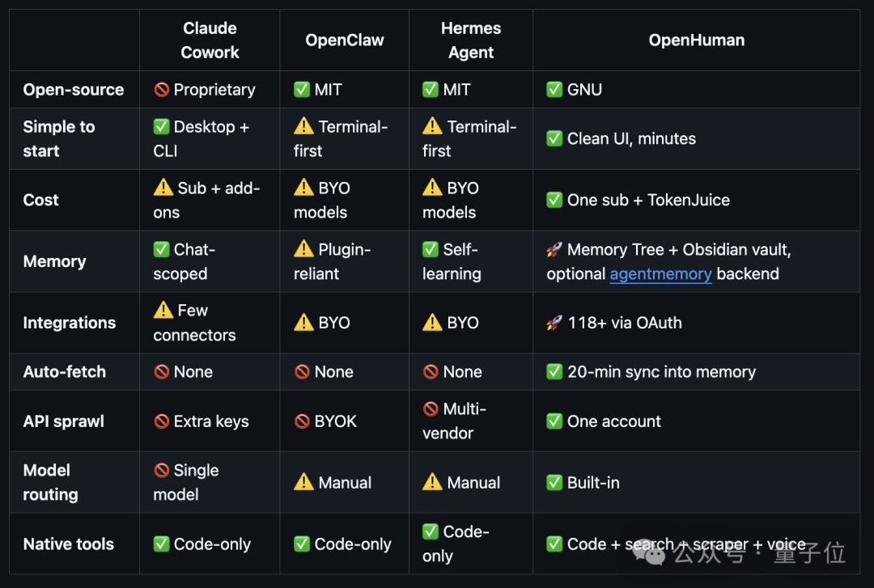The height and width of the screenshot is (588, 874).
Task: Click the "Open-source" row label
Action: 74,89
